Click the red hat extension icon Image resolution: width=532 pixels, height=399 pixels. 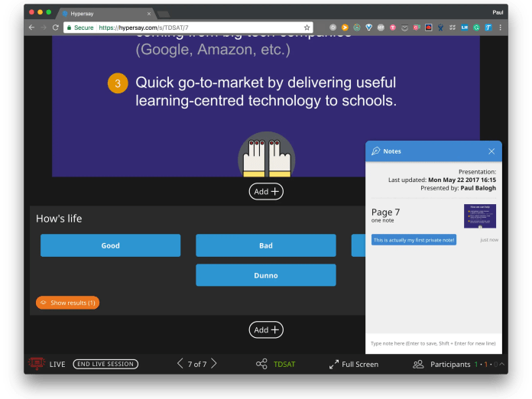[429, 28]
